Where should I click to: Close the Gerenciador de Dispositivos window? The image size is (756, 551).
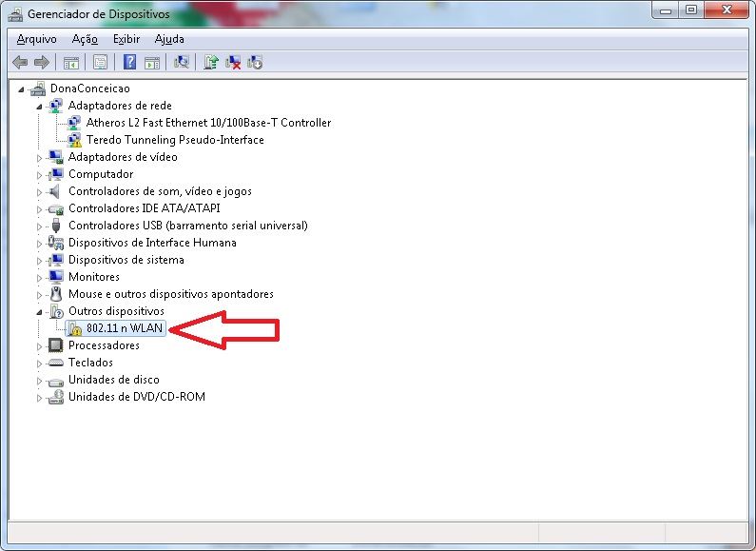coord(727,10)
